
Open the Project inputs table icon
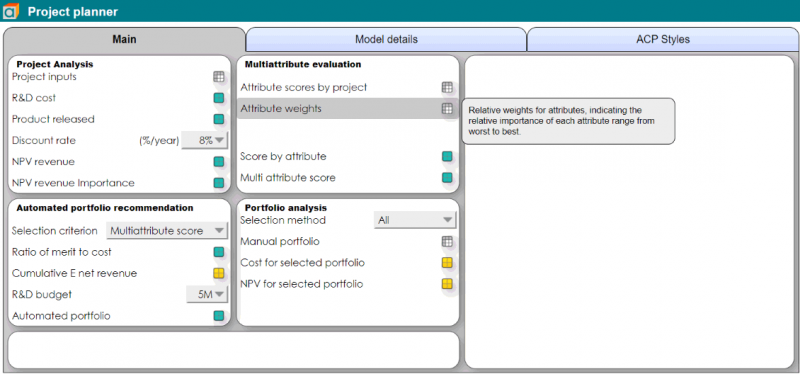[x=218, y=77]
